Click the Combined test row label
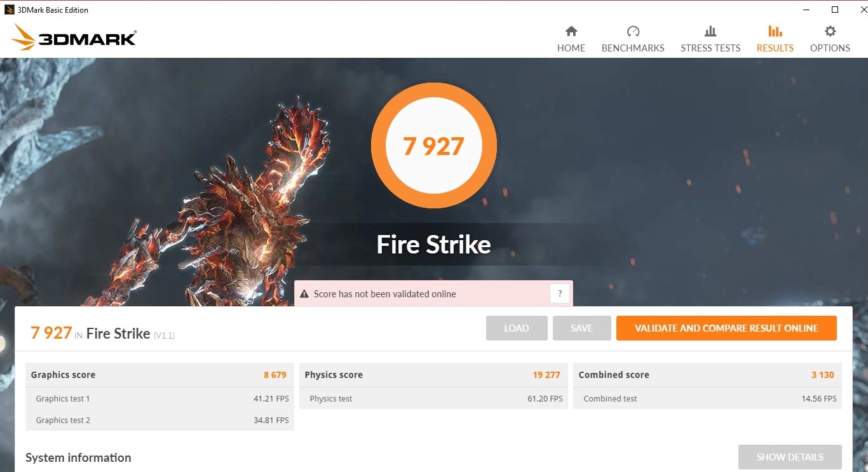868x472 pixels. click(610, 399)
